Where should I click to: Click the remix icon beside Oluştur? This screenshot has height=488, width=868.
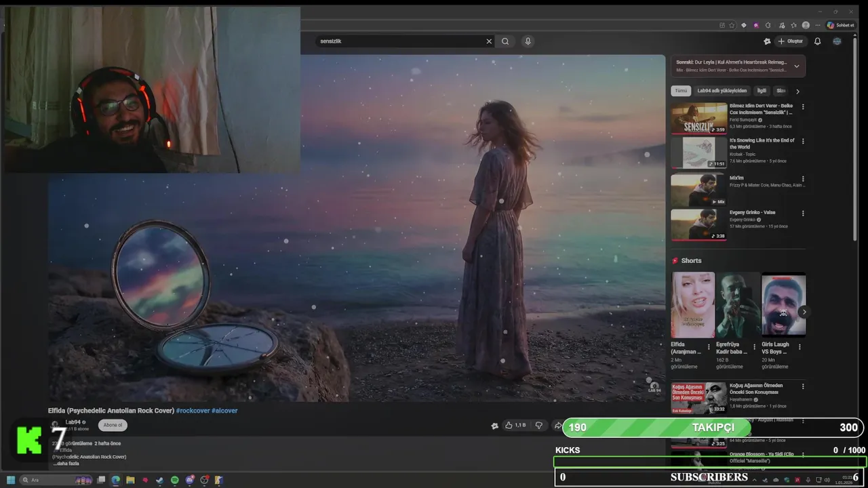coord(767,41)
